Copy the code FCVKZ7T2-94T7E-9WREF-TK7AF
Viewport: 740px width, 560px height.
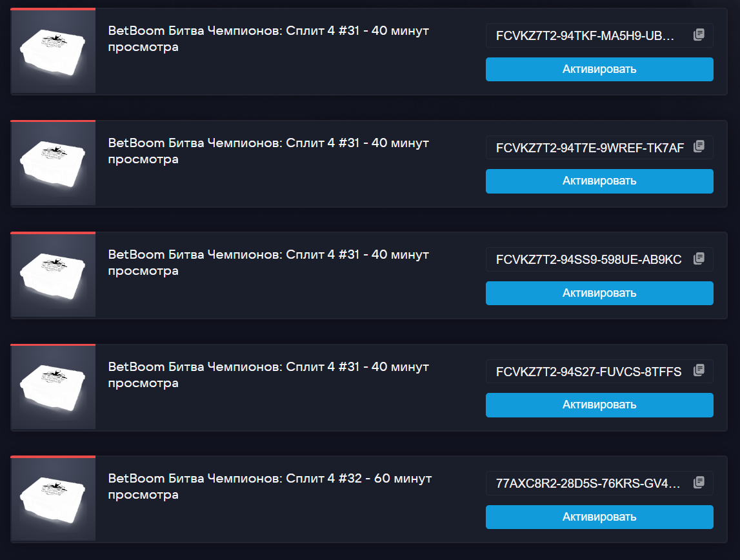(x=699, y=146)
